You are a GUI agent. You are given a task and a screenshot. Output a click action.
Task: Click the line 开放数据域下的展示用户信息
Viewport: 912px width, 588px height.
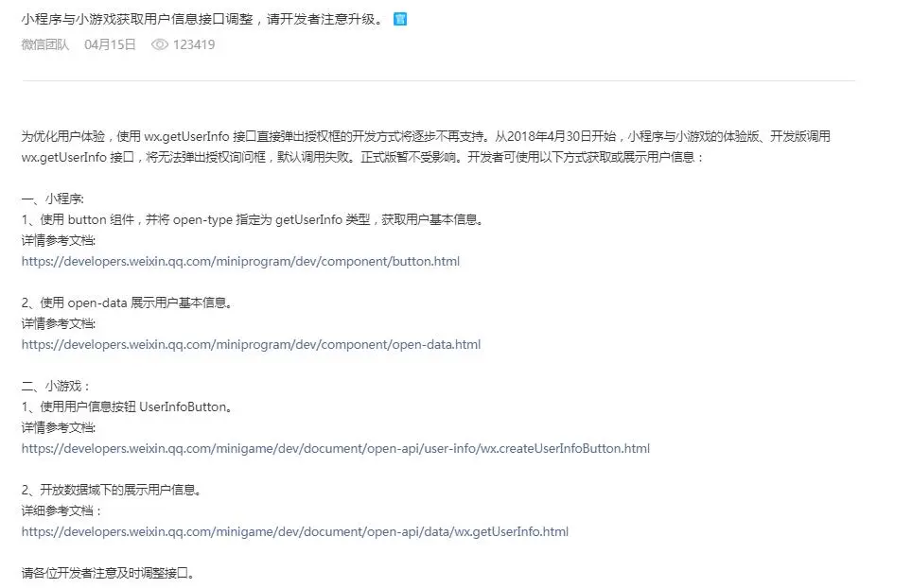[112, 490]
